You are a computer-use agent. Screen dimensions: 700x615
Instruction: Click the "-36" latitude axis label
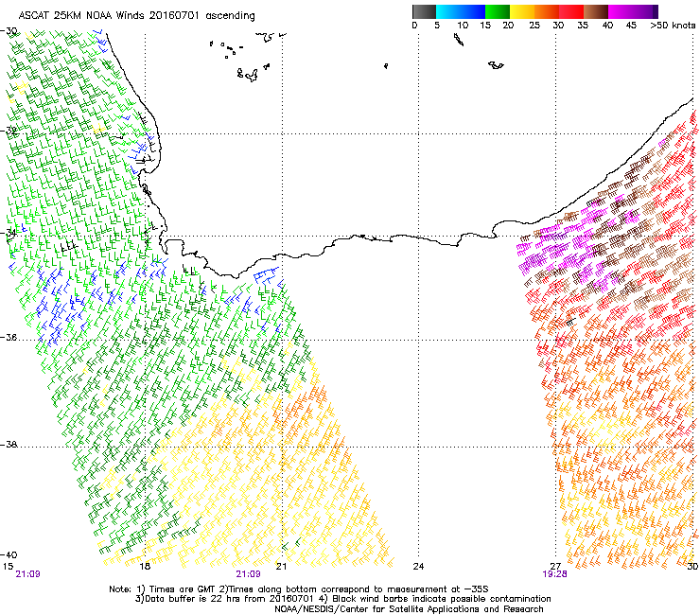(9, 337)
